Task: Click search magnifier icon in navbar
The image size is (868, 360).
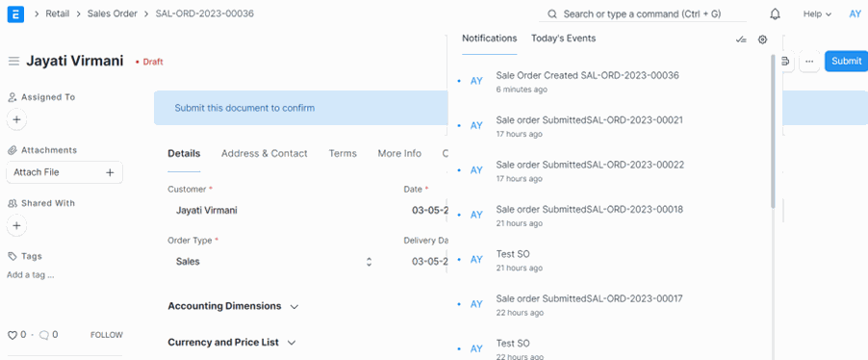Action: [x=551, y=13]
